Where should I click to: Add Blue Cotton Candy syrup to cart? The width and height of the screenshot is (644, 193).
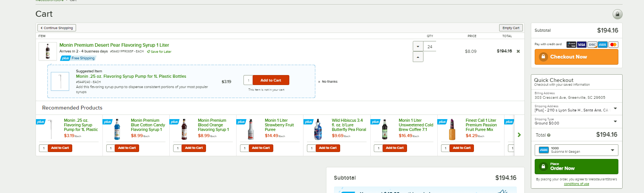[x=127, y=148]
